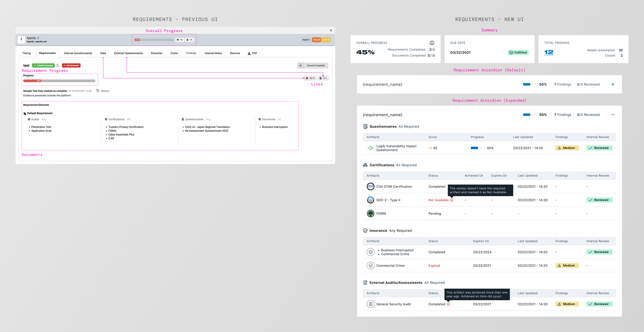Click the Trust 33 orange badge
Viewport: 644px width, 332px height.
point(317,40)
